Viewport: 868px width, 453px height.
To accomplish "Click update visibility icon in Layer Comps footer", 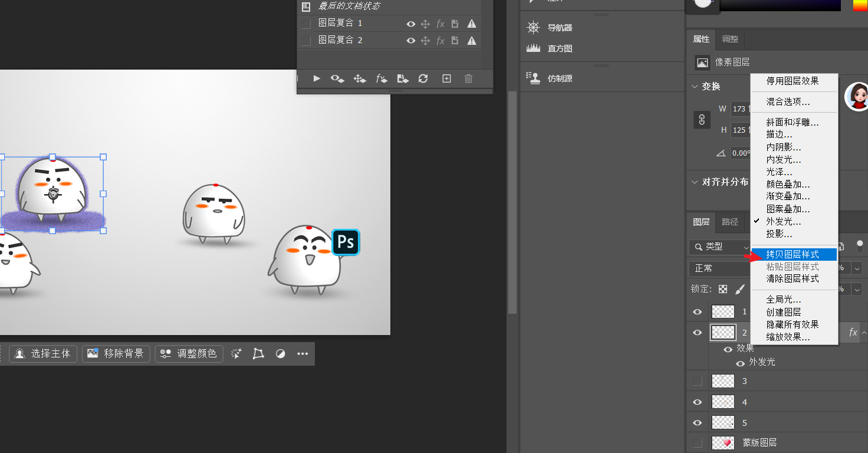I will 337,78.
